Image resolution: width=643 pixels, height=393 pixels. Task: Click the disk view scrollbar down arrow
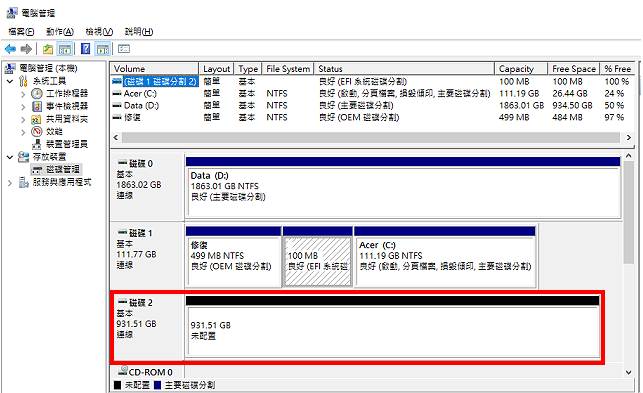pos(629,372)
